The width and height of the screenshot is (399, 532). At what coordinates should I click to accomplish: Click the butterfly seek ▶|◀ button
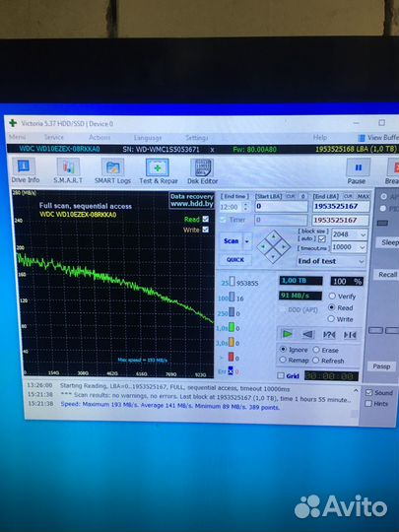pyautogui.click(x=350, y=335)
